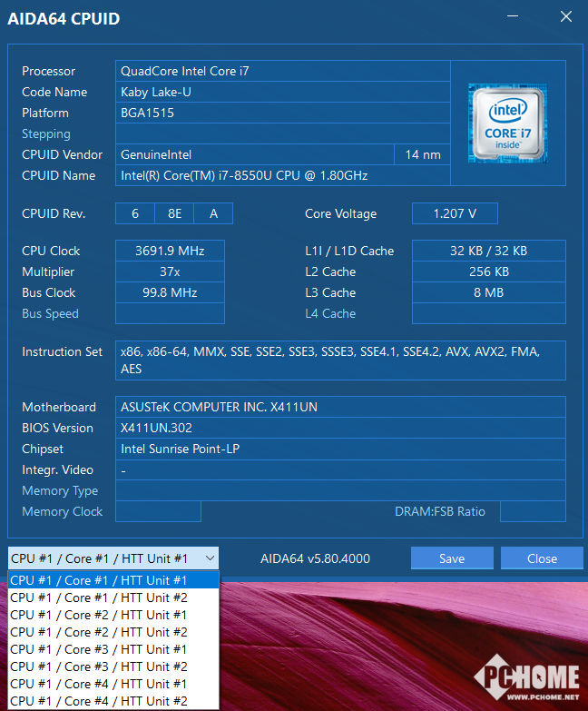This screenshot has height=711, width=588.
Task: Click the Save button
Action: pyautogui.click(x=452, y=558)
